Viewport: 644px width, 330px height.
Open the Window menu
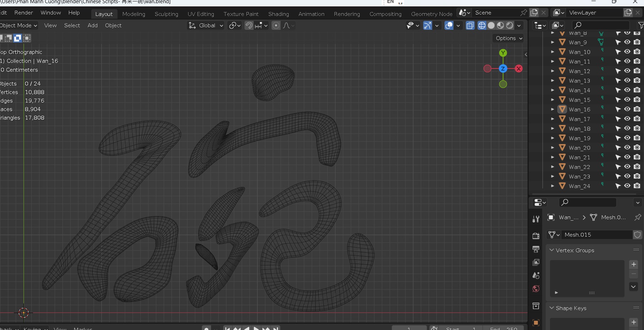point(51,13)
